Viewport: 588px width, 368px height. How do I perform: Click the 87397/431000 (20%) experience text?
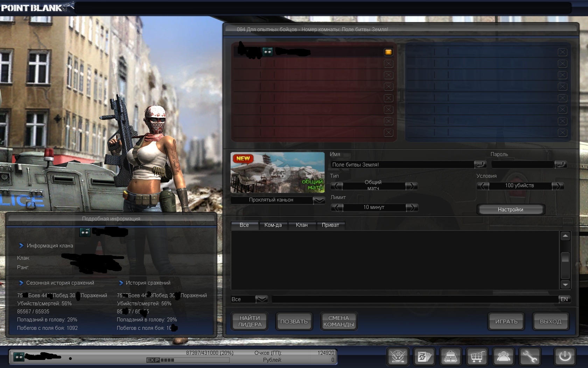210,353
